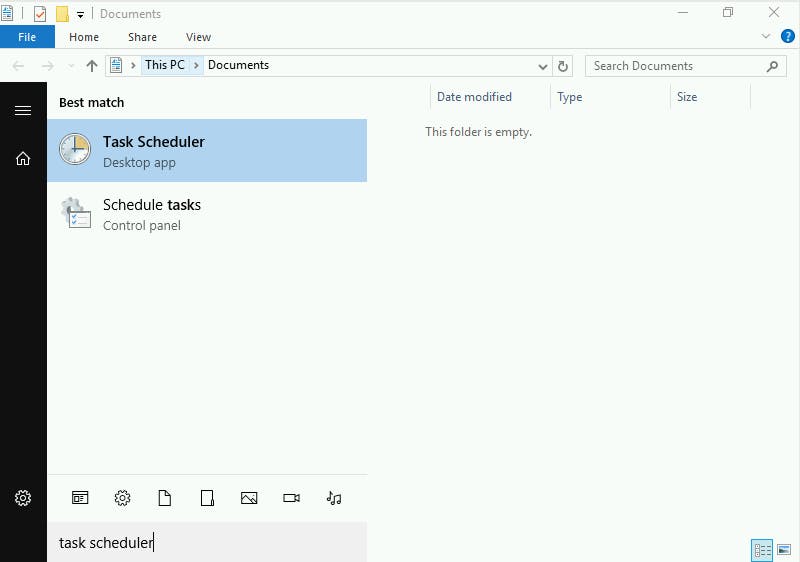Click the Task Scheduler clock icon
The image size is (800, 562).
[x=75, y=149]
